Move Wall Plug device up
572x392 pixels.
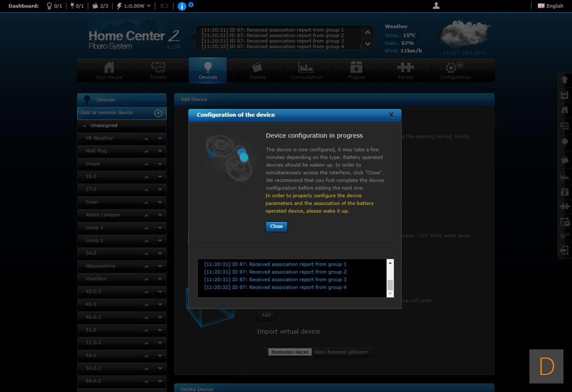pos(146,151)
